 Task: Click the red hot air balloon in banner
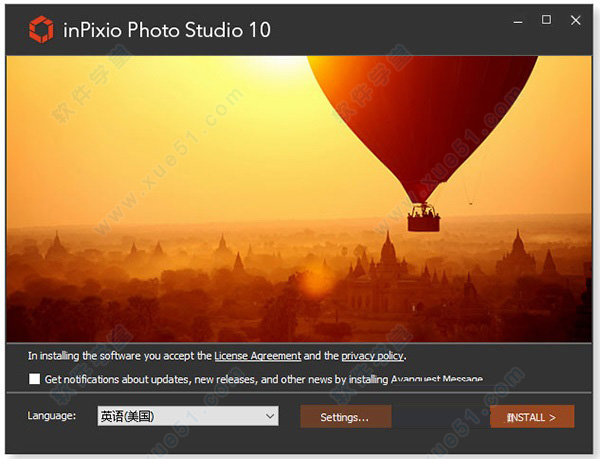[x=421, y=119]
